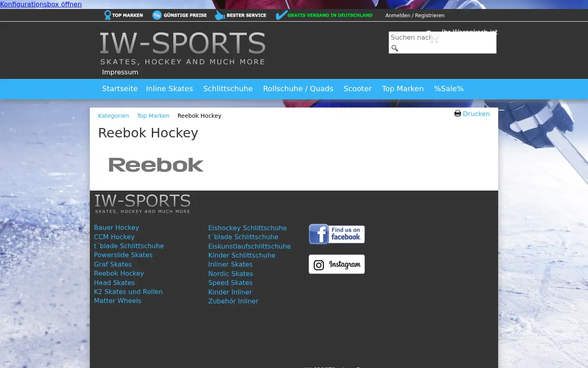Go to Startseite in navigation
The image size is (588, 368).
coord(120,89)
